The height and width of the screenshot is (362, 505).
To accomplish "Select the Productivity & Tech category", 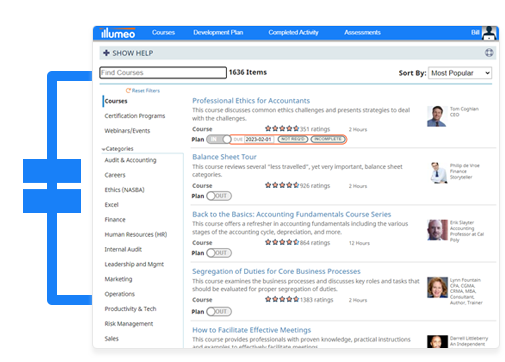I will pos(130,309).
